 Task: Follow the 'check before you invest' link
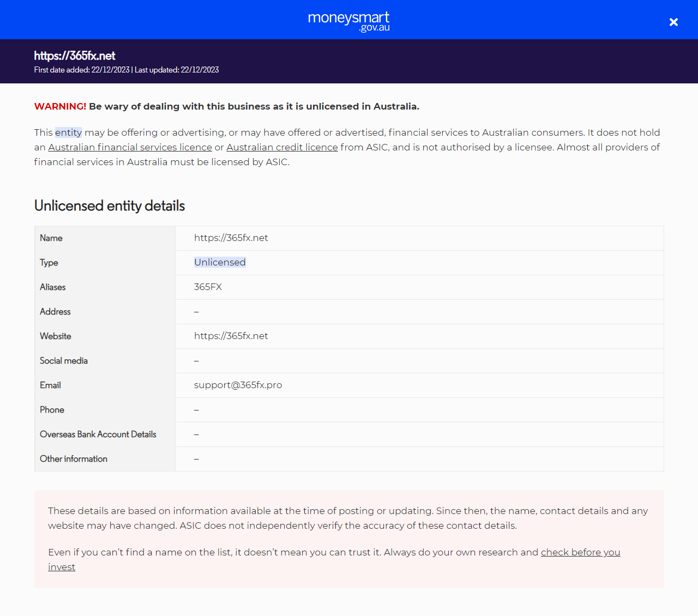click(580, 552)
